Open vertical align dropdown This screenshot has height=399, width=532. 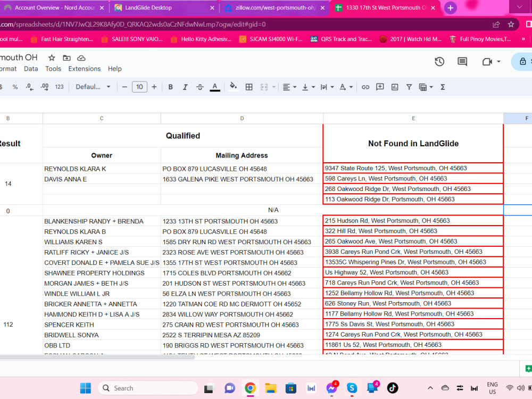point(309,87)
